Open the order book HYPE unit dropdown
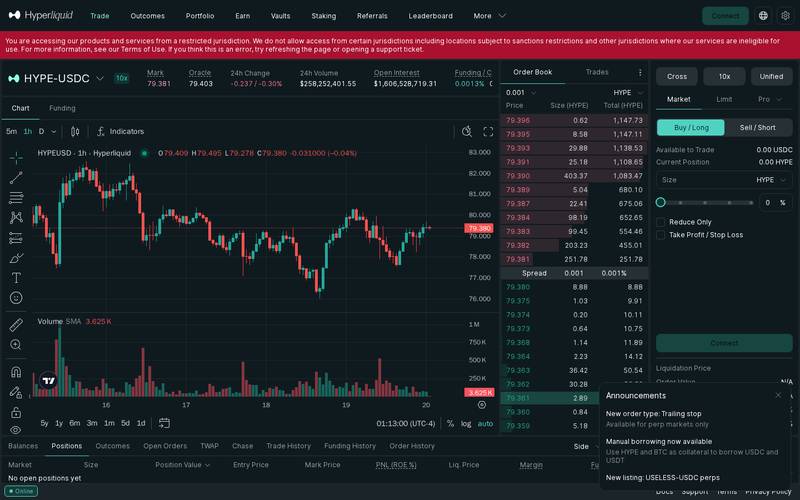This screenshot has height=500, width=800. coord(629,92)
